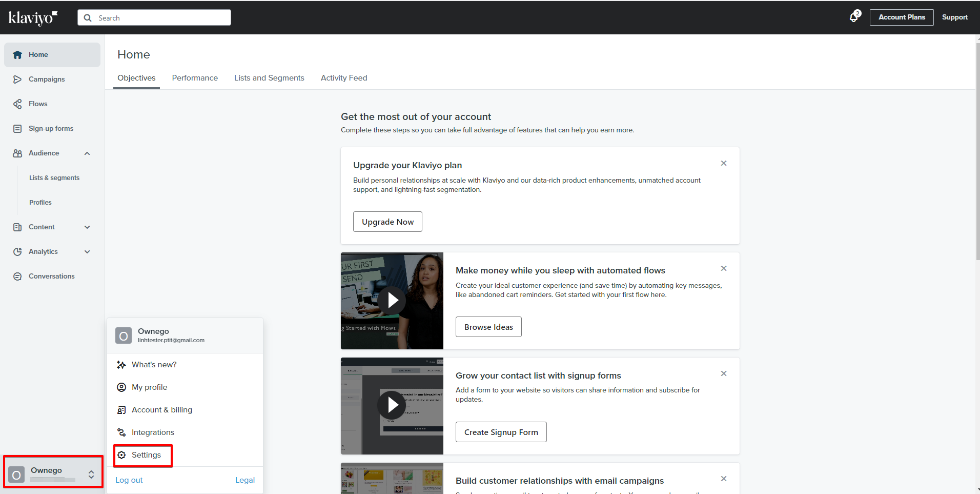Click the Flows icon in sidebar
Image resolution: width=980 pixels, height=494 pixels.
17,104
